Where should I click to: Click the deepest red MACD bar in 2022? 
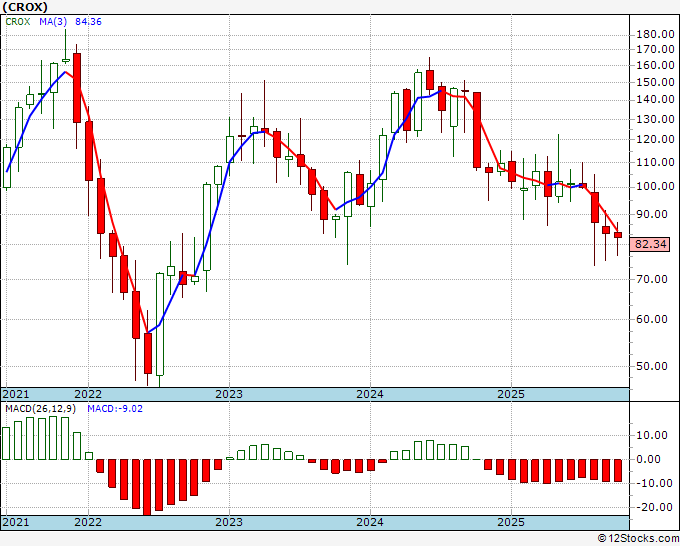pyautogui.click(x=147, y=487)
